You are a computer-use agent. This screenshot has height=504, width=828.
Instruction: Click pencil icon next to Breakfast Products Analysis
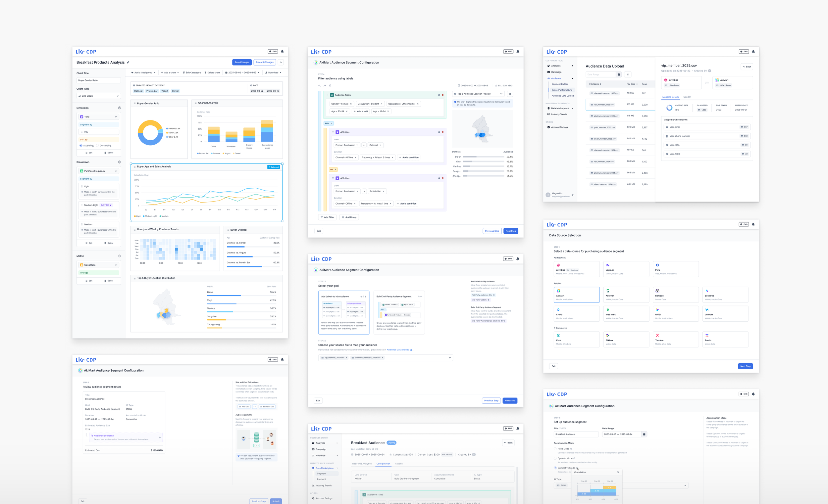(128, 63)
